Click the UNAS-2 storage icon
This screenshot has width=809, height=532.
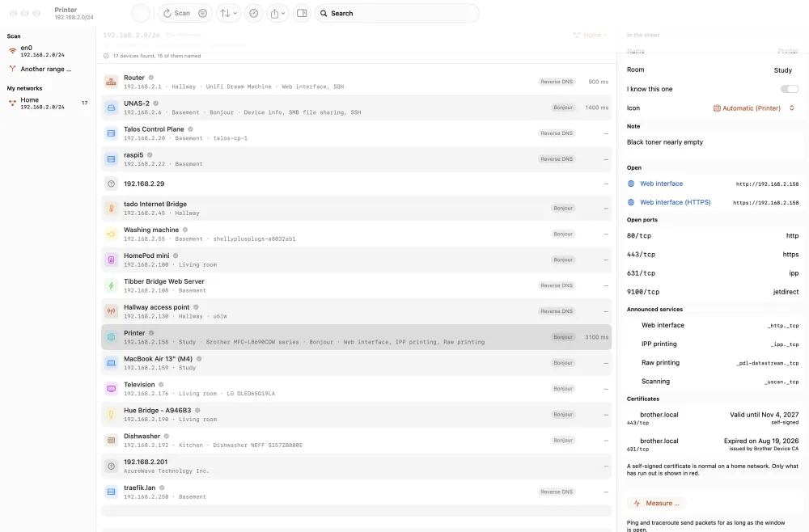(111, 108)
